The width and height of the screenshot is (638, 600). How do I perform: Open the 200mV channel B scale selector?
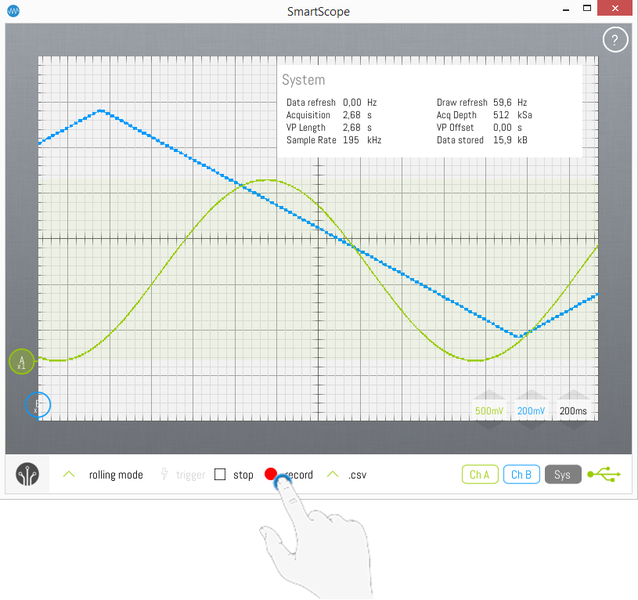click(x=531, y=411)
